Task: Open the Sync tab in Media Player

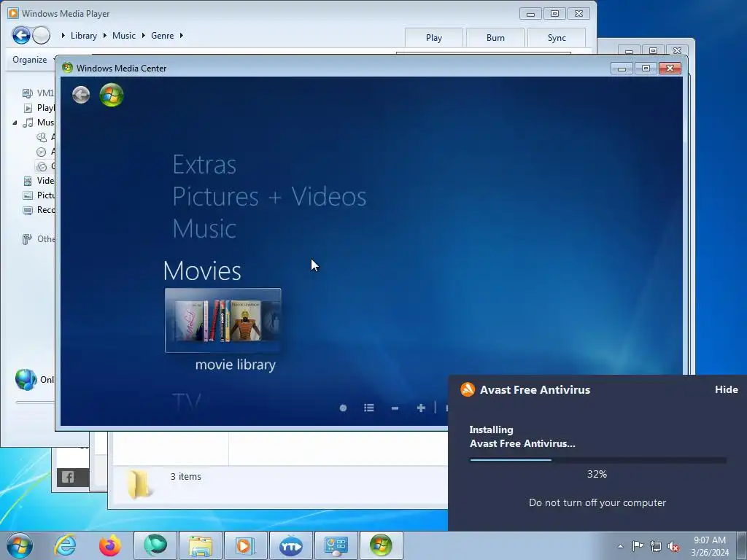Action: [557, 38]
